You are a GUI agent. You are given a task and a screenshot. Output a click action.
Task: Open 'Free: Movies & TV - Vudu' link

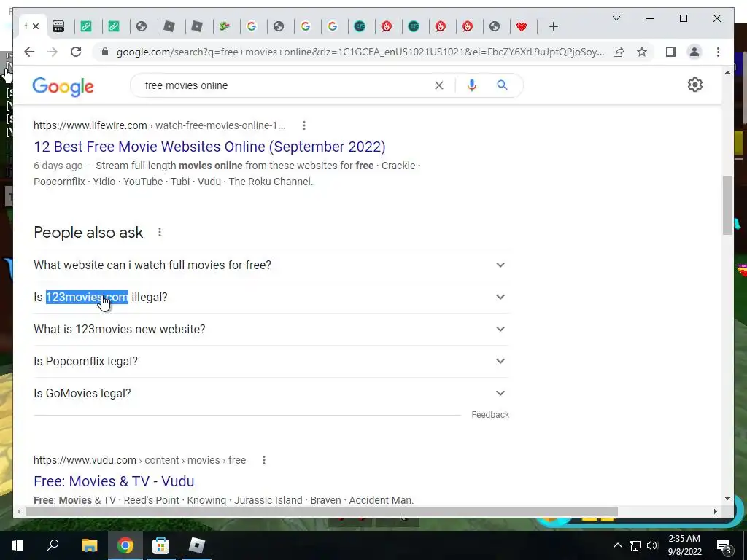pyautogui.click(x=114, y=481)
